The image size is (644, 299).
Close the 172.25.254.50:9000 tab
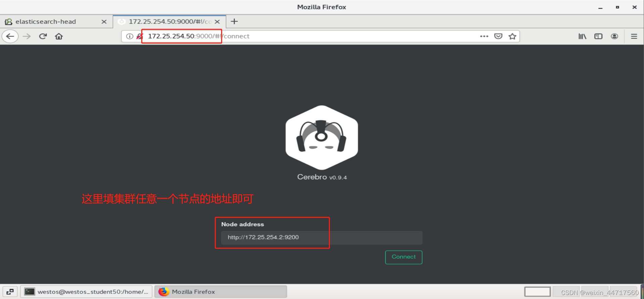click(x=217, y=21)
